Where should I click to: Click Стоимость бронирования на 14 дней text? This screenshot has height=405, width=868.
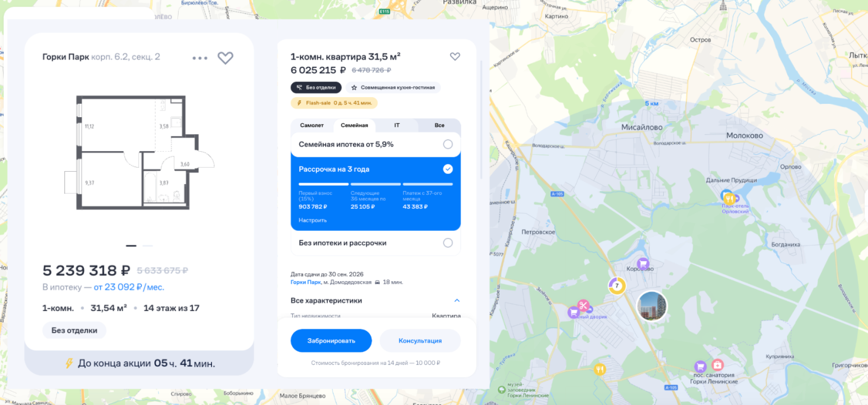click(x=375, y=363)
